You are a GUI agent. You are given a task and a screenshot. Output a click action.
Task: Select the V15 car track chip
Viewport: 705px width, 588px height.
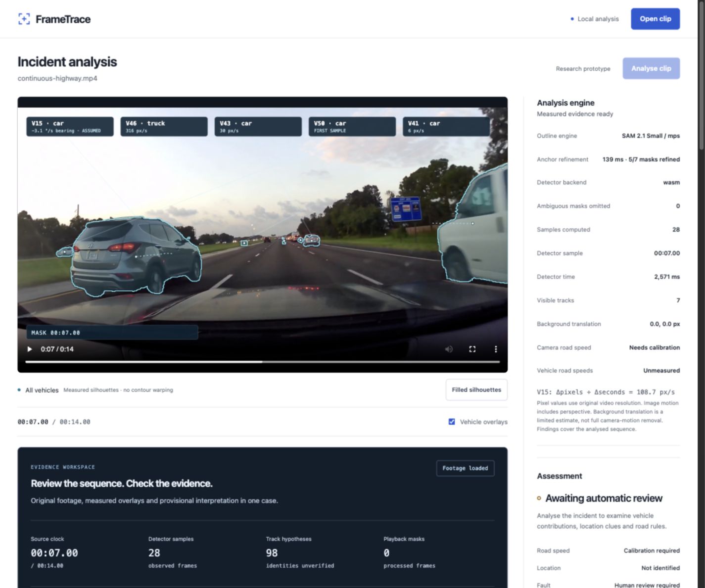pos(70,127)
